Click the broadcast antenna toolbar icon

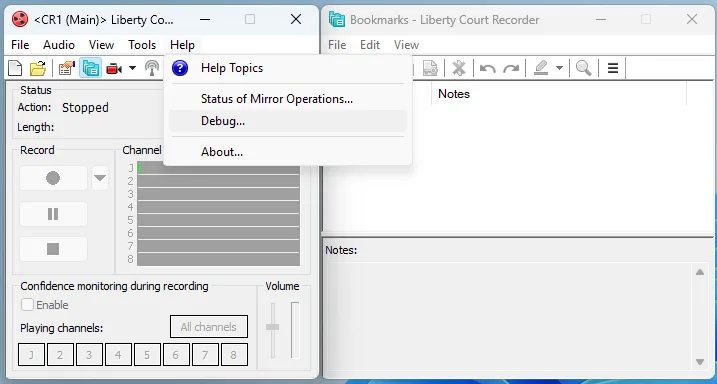pos(152,68)
